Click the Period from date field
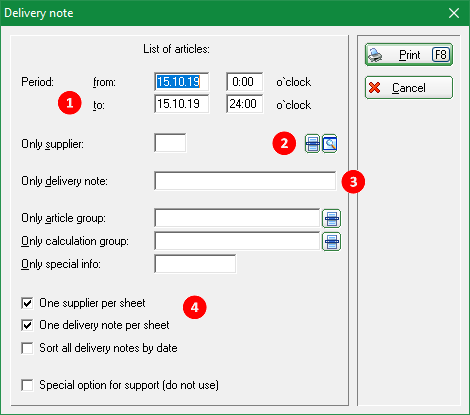Image resolution: width=470 pixels, height=415 pixels. [182, 82]
